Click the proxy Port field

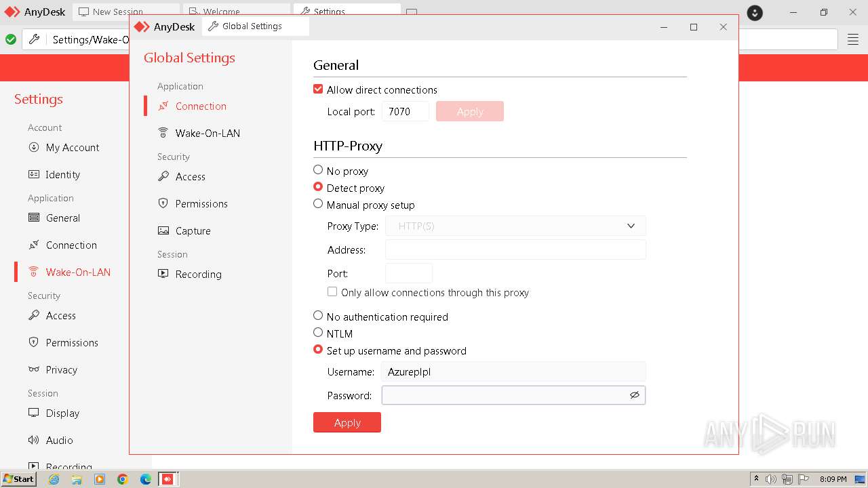point(409,273)
